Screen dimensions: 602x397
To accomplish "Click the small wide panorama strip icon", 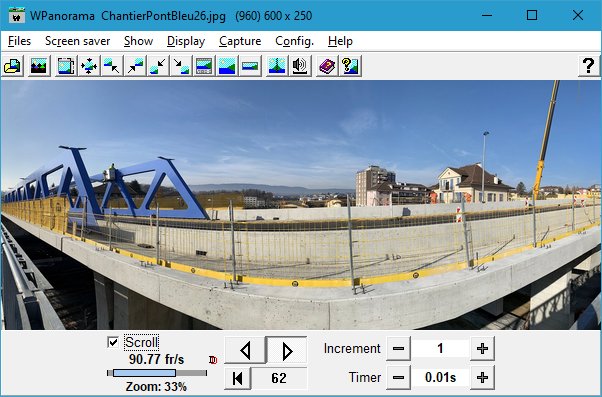I will tap(250, 66).
